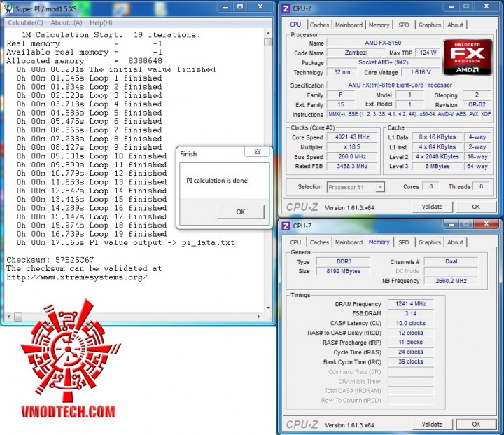The image size is (504, 435).
Task: Click OK in the Finish dialog
Action: click(x=240, y=212)
